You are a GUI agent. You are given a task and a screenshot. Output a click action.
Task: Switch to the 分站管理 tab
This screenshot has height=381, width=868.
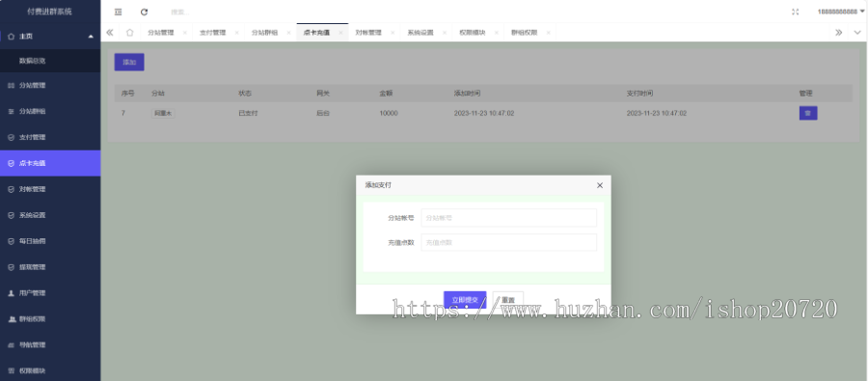point(160,33)
